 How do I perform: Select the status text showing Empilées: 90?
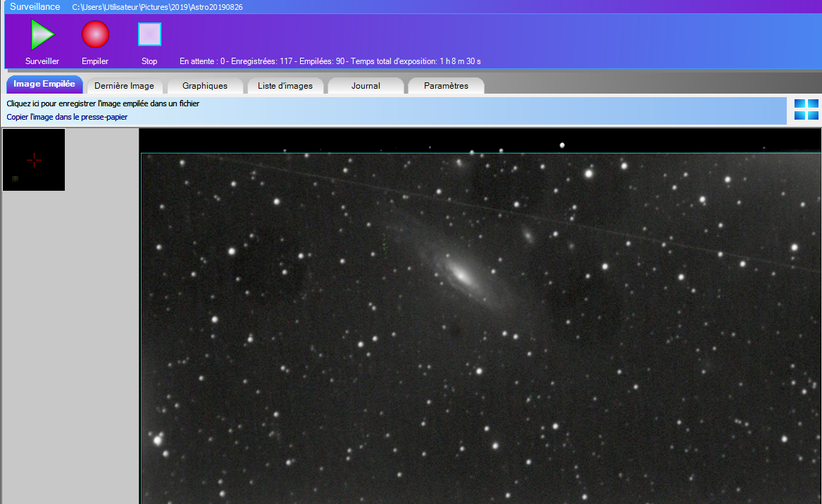coord(322,61)
